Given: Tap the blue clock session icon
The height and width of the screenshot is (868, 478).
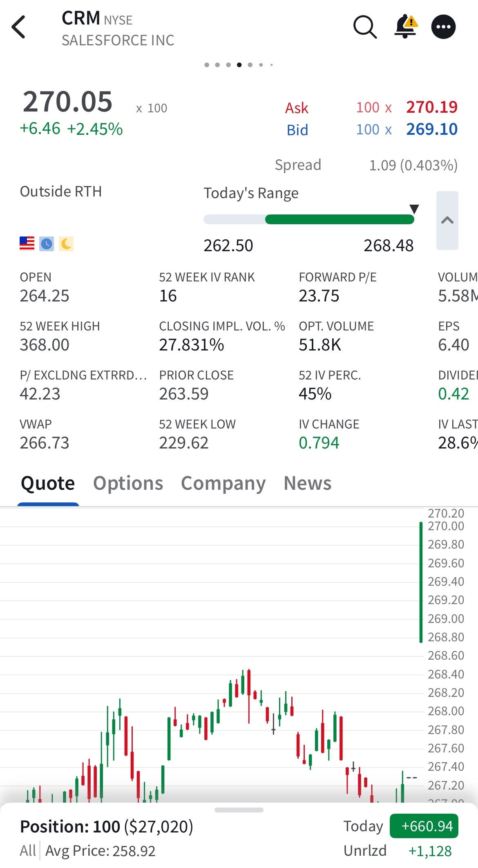Looking at the screenshot, I should (47, 244).
